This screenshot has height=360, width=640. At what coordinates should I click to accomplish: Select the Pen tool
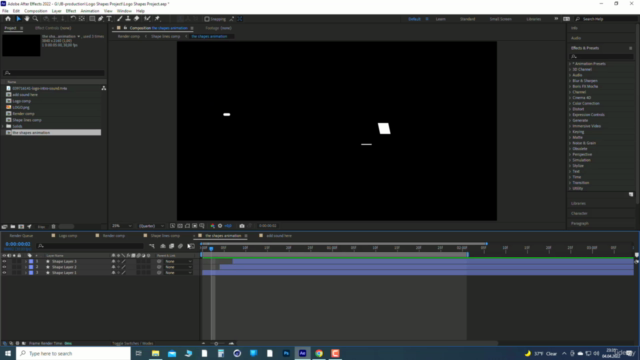[101, 19]
